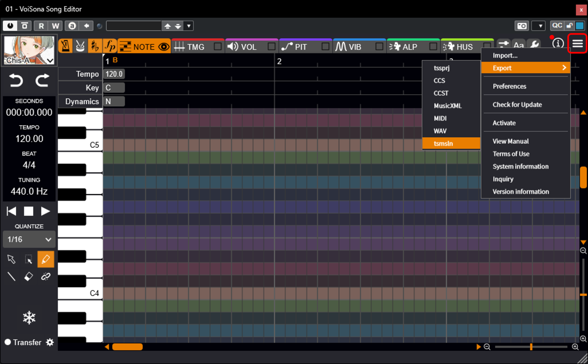Toggle the metronome icon
This screenshot has width=588, height=364.
pyautogui.click(x=66, y=46)
